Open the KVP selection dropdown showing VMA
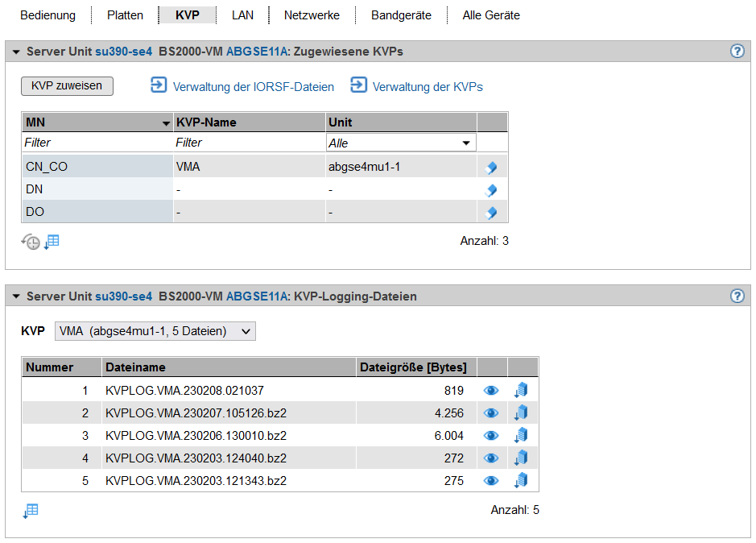 click(155, 331)
